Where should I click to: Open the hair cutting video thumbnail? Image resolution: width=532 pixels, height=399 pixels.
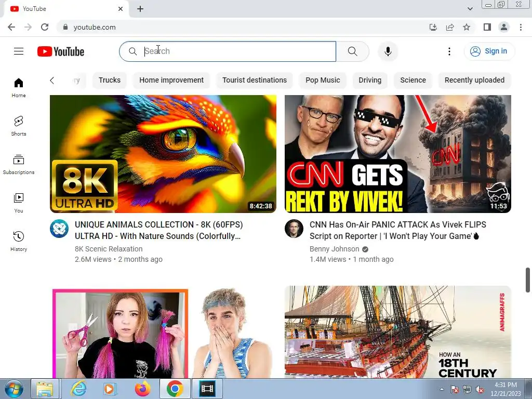[x=163, y=332]
